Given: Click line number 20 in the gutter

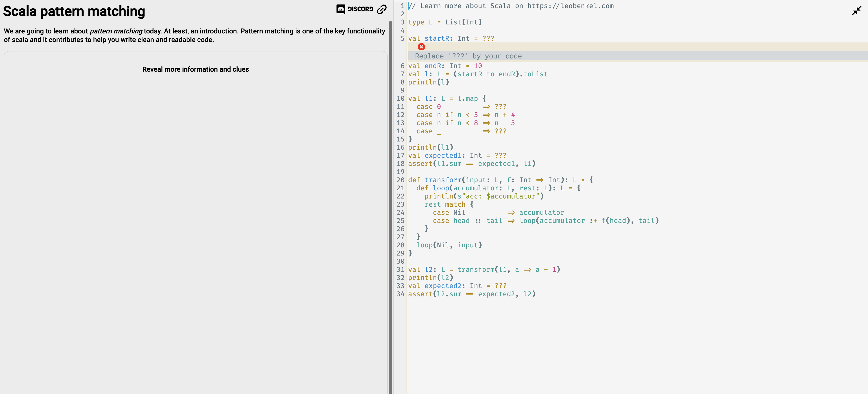Looking at the screenshot, I should tap(400, 180).
